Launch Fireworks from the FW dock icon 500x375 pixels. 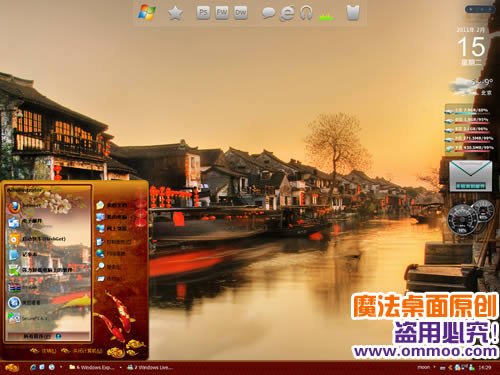(x=222, y=13)
